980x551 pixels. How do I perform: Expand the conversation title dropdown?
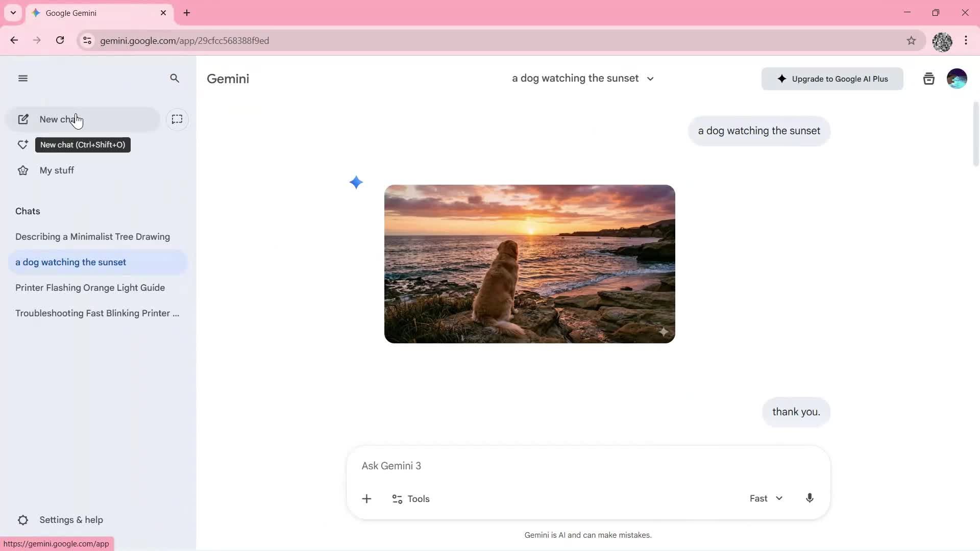650,79
